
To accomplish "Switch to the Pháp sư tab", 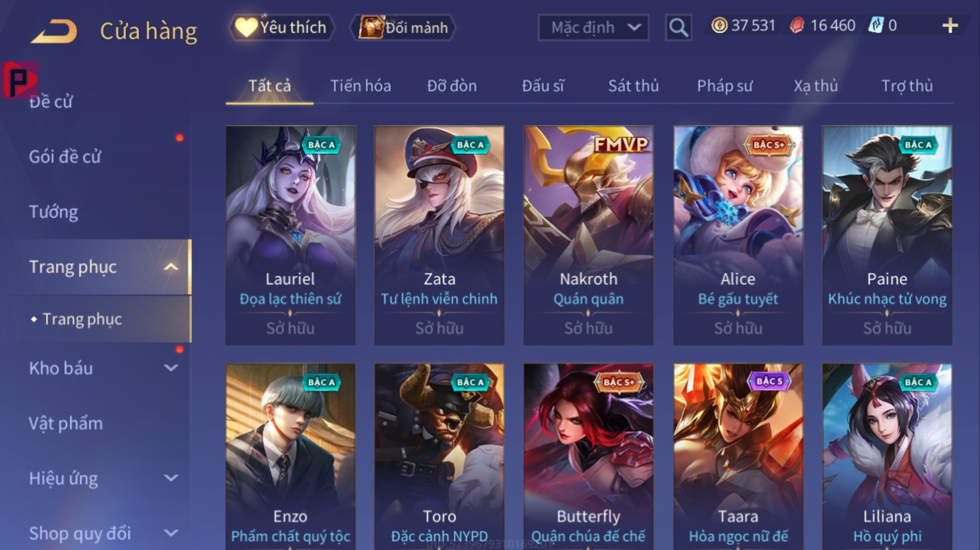I will pos(725,86).
